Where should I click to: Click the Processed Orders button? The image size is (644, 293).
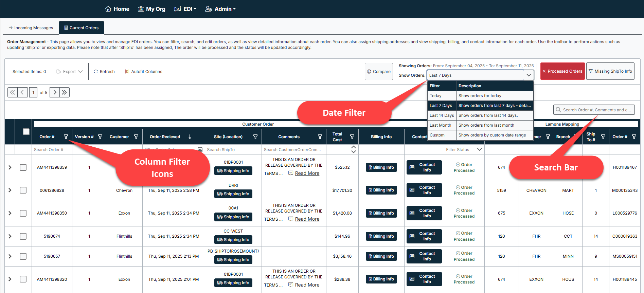click(x=562, y=71)
